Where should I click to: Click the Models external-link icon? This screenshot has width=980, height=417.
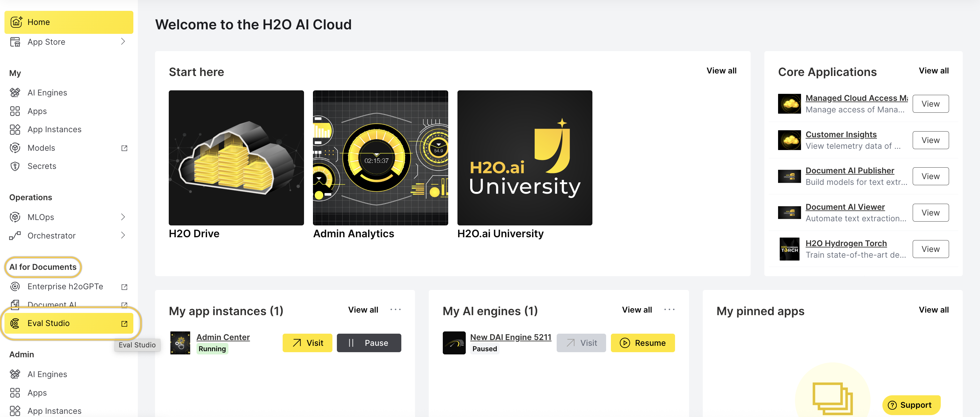(124, 148)
